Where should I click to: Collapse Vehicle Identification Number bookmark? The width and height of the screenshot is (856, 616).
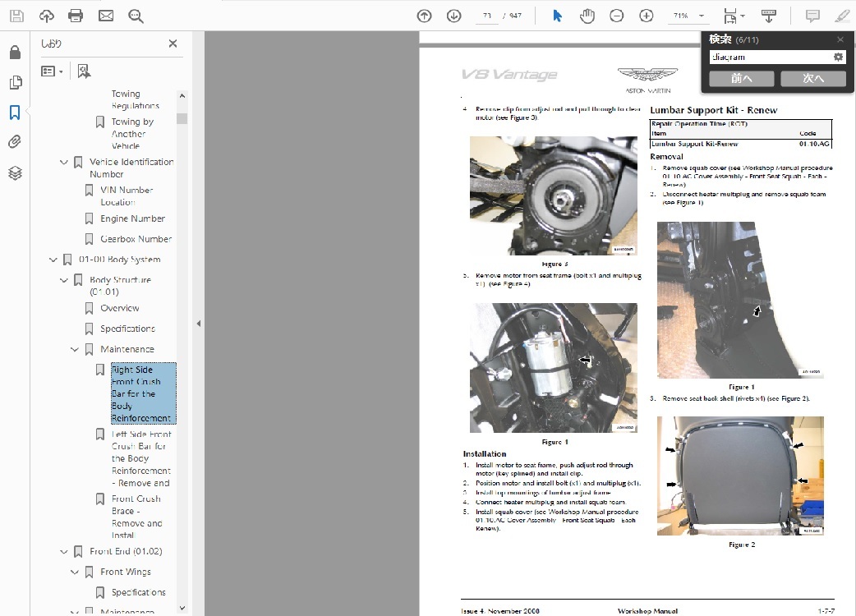[x=63, y=162]
